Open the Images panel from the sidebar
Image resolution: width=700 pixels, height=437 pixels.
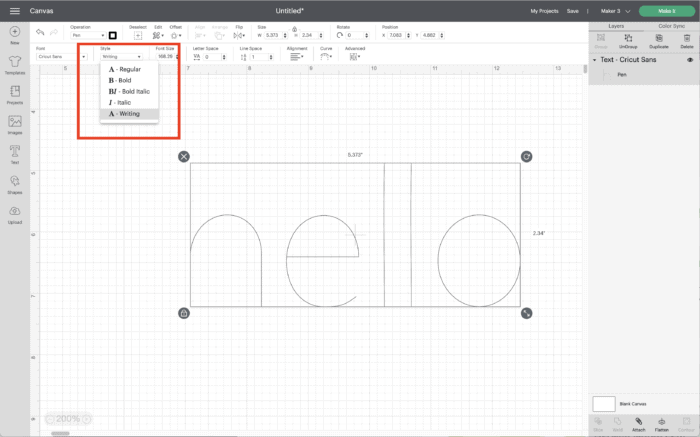15,124
